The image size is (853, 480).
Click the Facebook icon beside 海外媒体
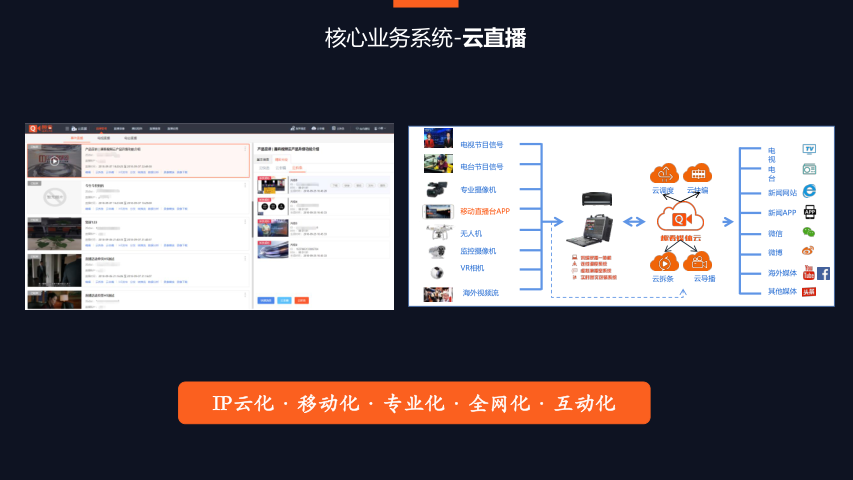pos(823,273)
